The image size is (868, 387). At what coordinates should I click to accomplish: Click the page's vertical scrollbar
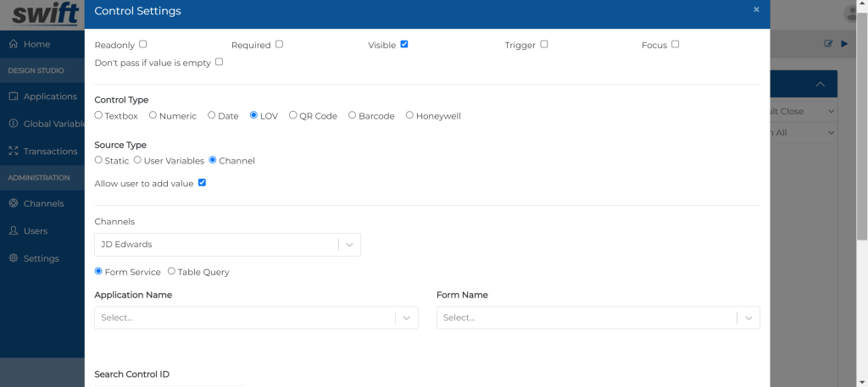tap(862, 169)
